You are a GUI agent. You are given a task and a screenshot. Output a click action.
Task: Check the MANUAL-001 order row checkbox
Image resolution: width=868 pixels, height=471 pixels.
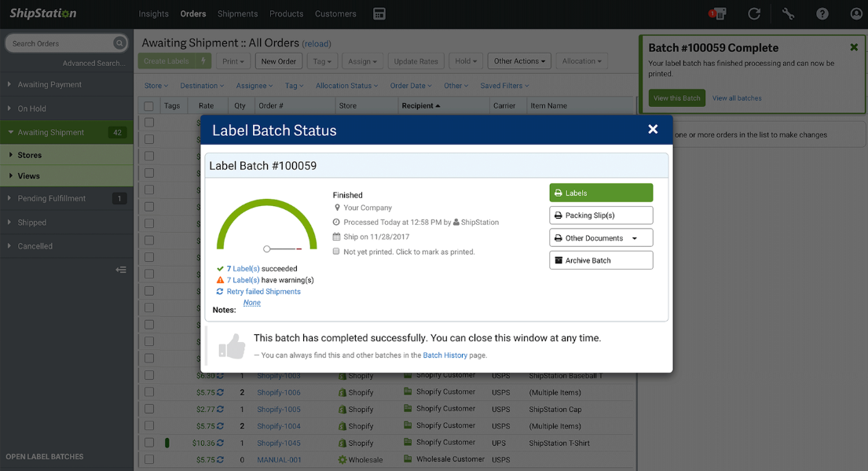tap(148, 459)
